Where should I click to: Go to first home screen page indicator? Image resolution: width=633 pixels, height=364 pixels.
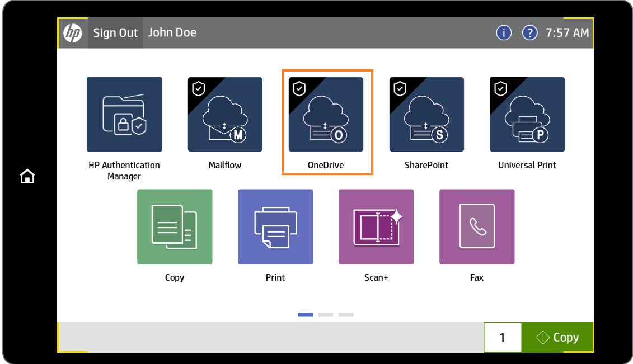point(306,314)
